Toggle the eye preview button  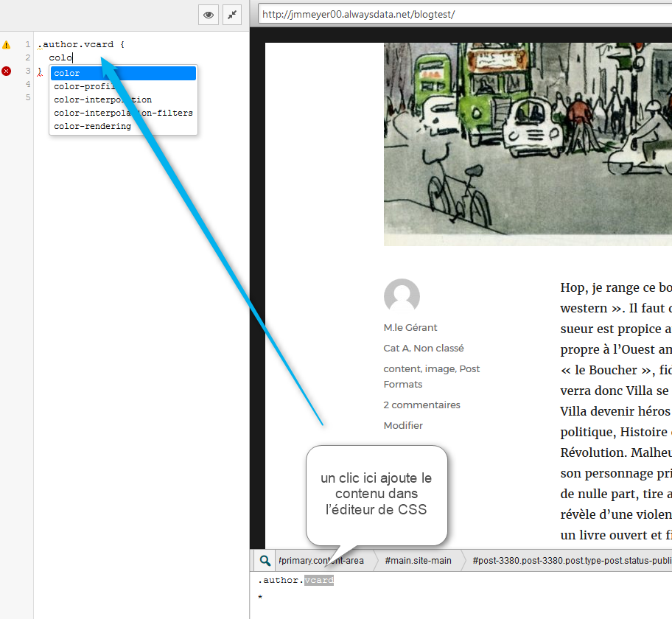209,15
